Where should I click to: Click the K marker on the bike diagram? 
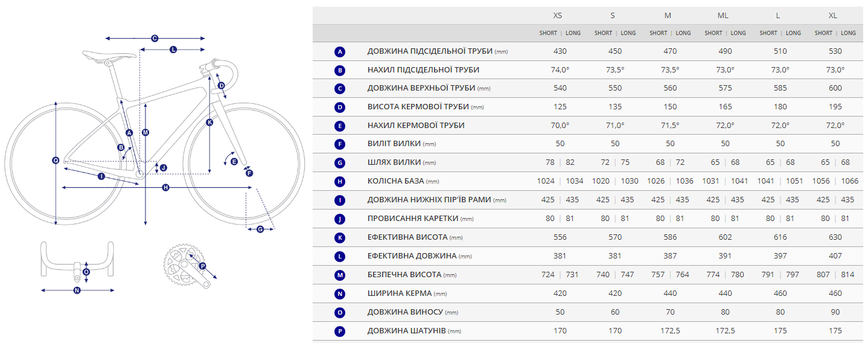(209, 123)
